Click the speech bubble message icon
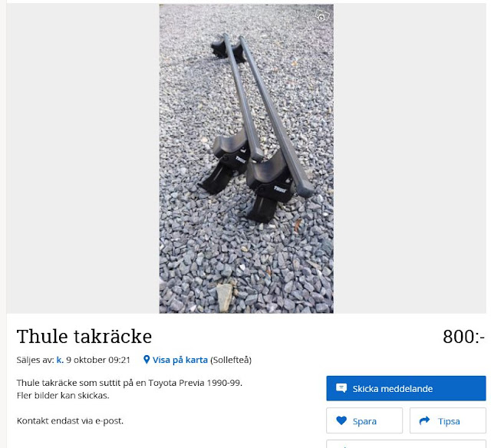The image size is (491, 448). tap(341, 388)
